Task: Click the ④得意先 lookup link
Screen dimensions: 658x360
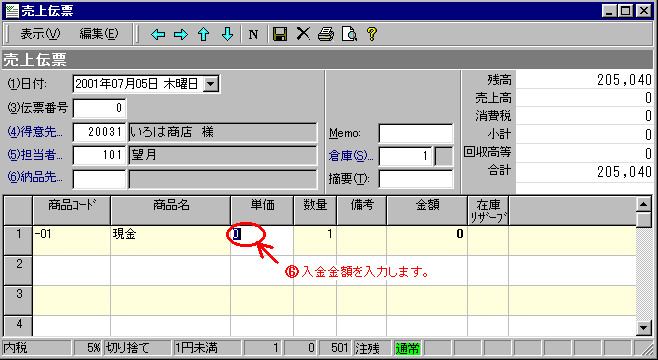Action: pyautogui.click(x=35, y=132)
